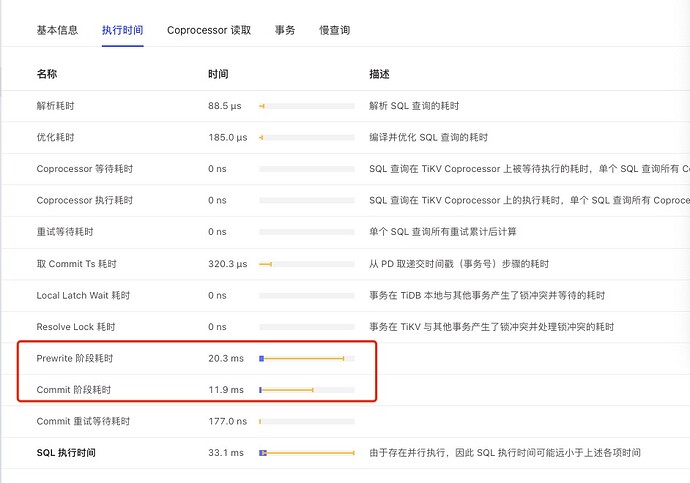Select the Local Latch Wait 耗时 row

pyautogui.click(x=83, y=295)
